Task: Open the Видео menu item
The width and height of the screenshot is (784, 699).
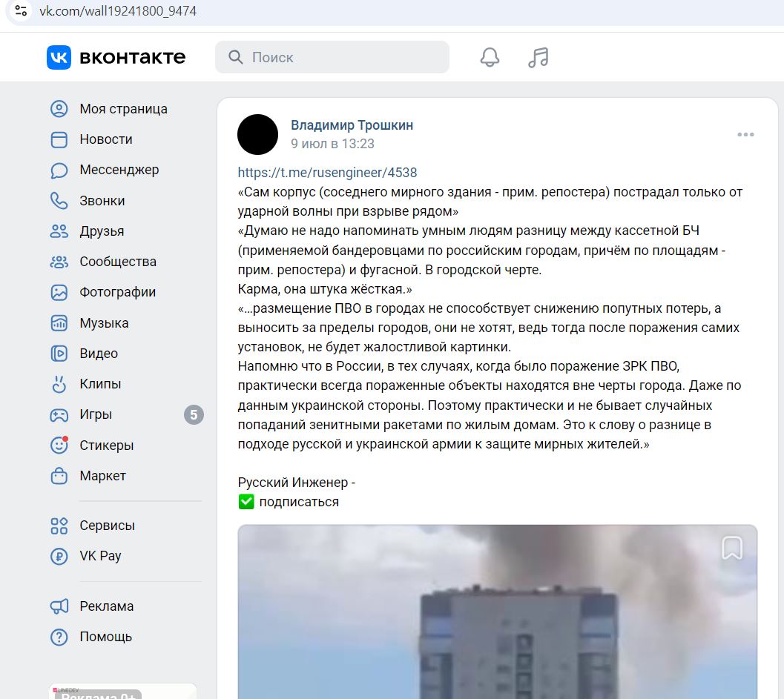Action: click(x=99, y=354)
